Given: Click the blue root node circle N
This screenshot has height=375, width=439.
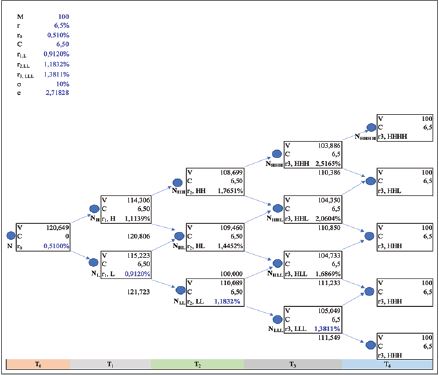Looking at the screenshot, I should 11,236.
